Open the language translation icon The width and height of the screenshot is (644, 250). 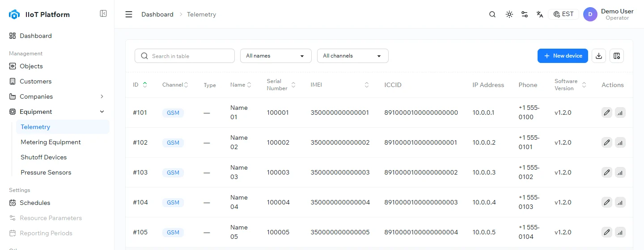pos(540,14)
